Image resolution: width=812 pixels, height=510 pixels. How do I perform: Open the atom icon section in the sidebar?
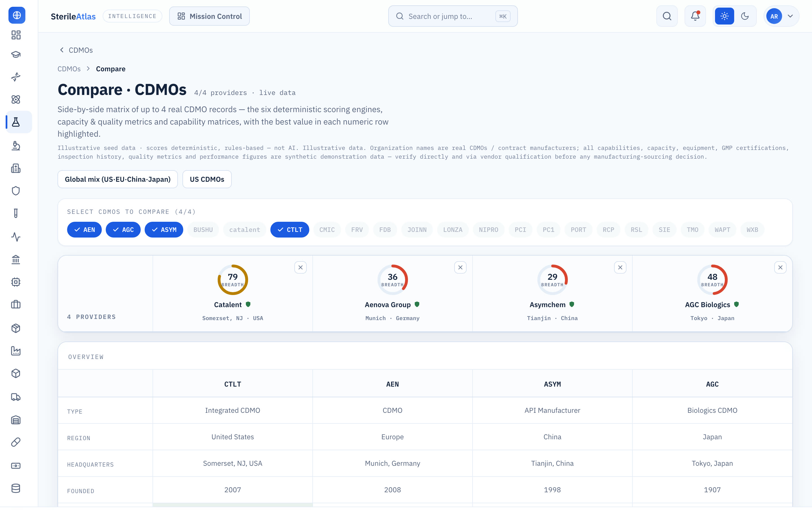click(x=16, y=99)
